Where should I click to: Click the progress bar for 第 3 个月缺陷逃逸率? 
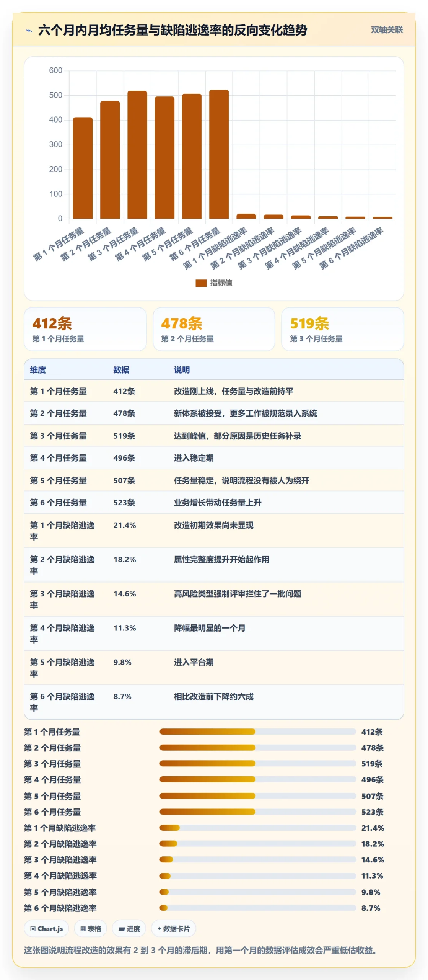point(258,859)
